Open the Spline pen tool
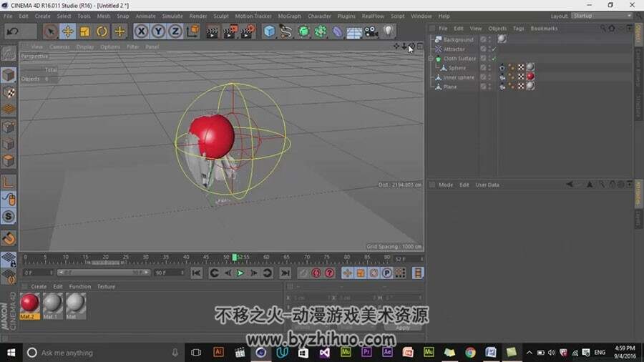This screenshot has height=362, width=644. [286, 31]
